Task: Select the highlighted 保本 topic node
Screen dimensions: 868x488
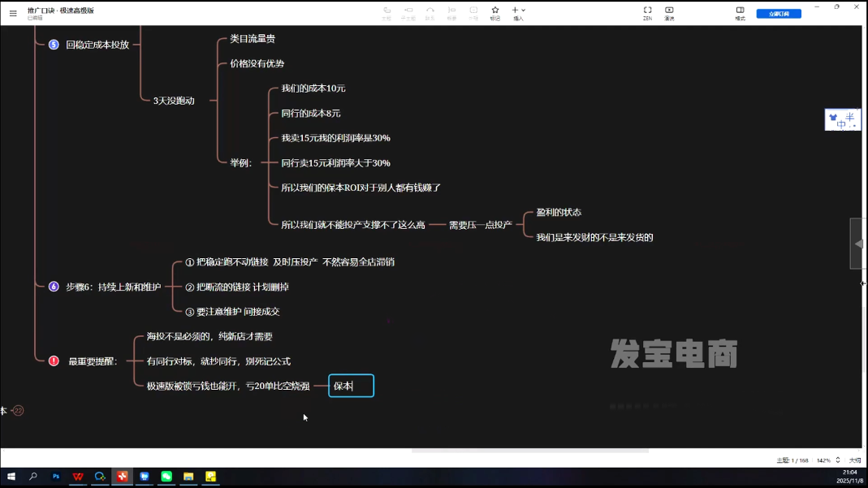Action: pyautogui.click(x=350, y=386)
